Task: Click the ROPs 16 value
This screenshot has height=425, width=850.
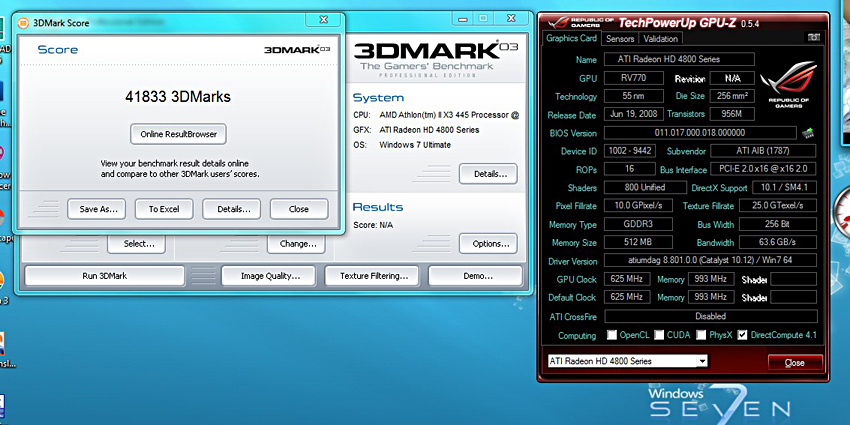Action: 629,169
